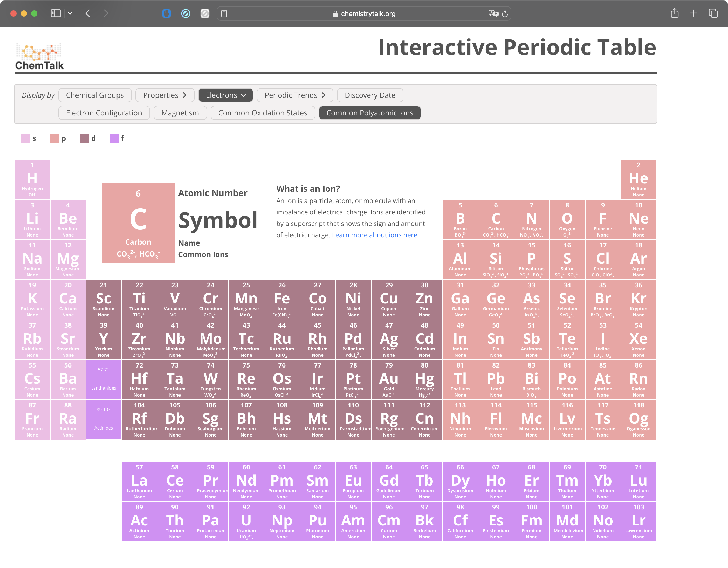Select the Chemical Groups display option
728x568 pixels.
(x=95, y=95)
